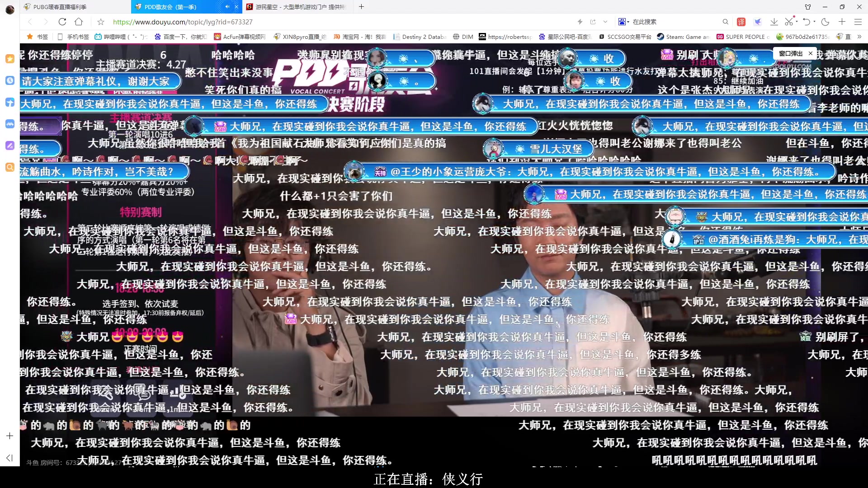The height and width of the screenshot is (488, 868).
Task: Click the scissors screenshot tool
Action: pyautogui.click(x=788, y=22)
